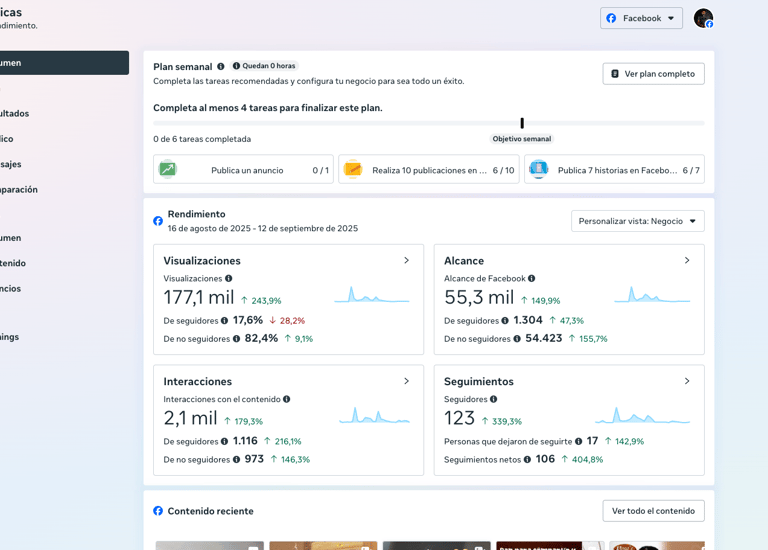Open Publica 7 historias task card

pyautogui.click(x=614, y=170)
